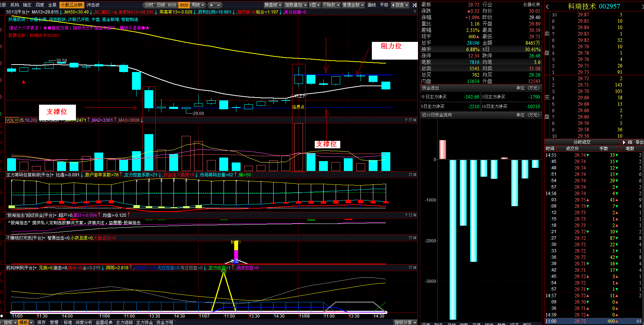This screenshot has height=325, width=644.
Task: Maximize the 机构神探 panel
Action: pyautogui.click(x=411, y=268)
